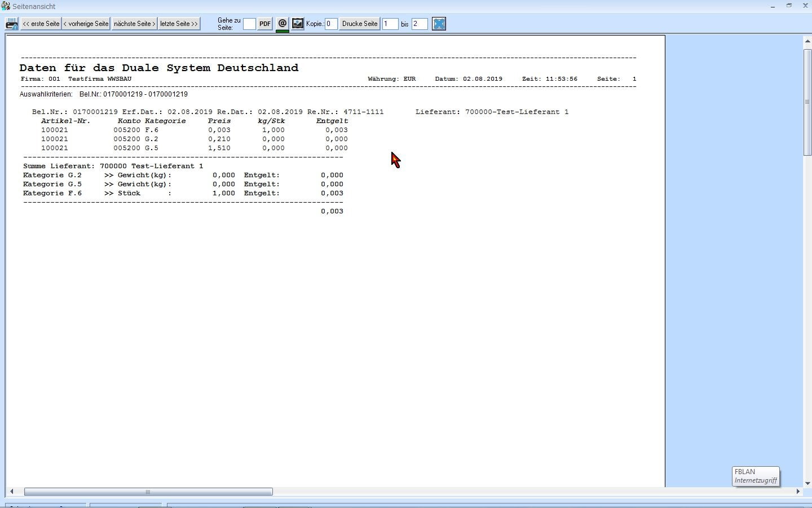Click 'Zeit: 11:53:56' in header
The height and width of the screenshot is (508, 812).
(550, 79)
